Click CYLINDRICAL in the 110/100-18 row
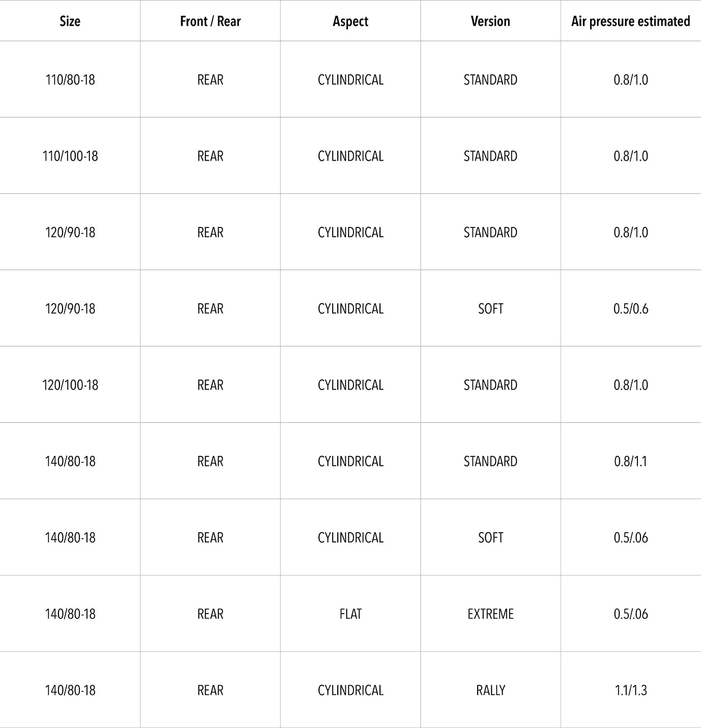Viewport: 701px width, 728px height. click(350, 156)
